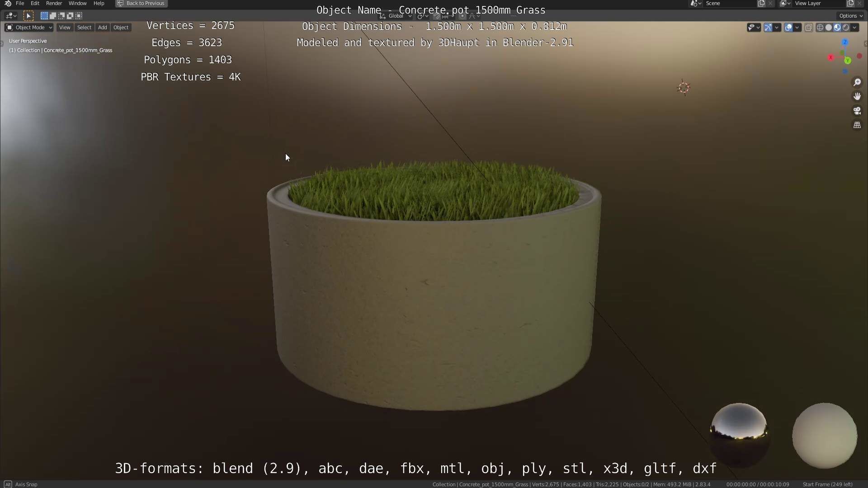Click the negative Z axis dot

[x=845, y=71]
